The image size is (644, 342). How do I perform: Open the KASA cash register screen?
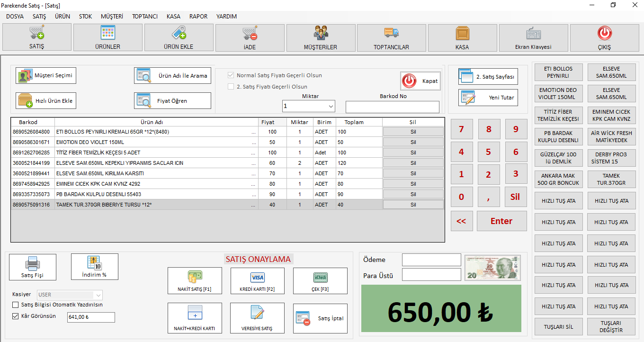point(463,37)
